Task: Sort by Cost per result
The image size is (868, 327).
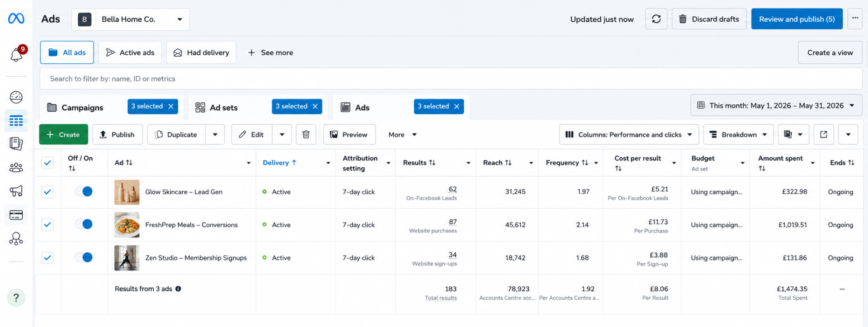Action: [618, 168]
